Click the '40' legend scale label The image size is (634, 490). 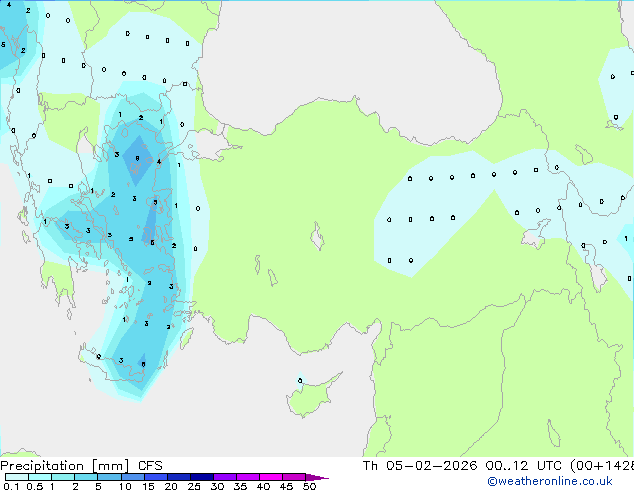tap(263, 486)
